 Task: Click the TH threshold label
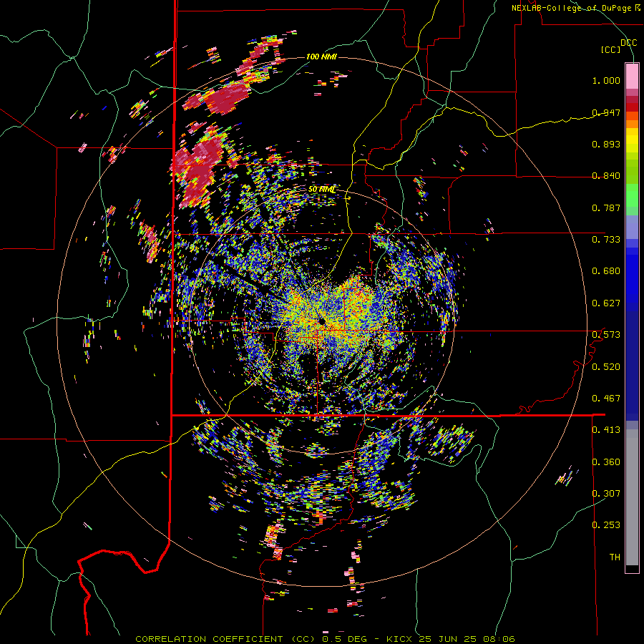point(615,557)
